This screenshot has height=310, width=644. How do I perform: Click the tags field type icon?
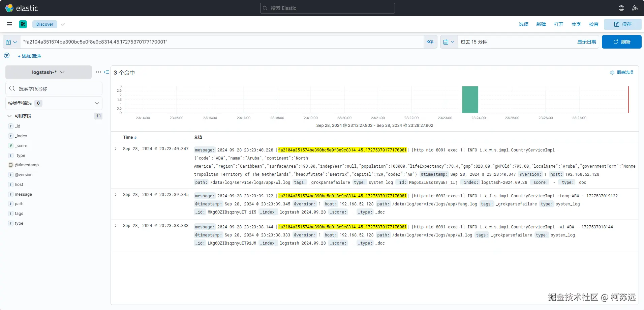pos(11,214)
